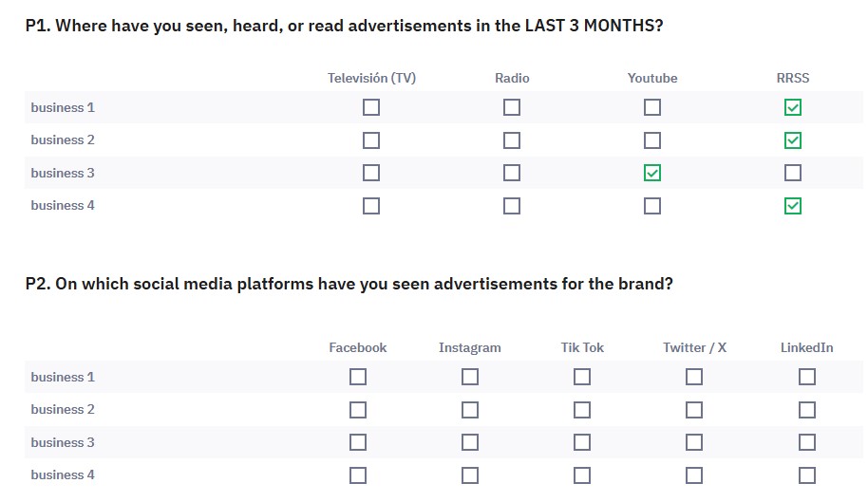
Task: Tick Facebook for business 4
Action: click(x=358, y=475)
